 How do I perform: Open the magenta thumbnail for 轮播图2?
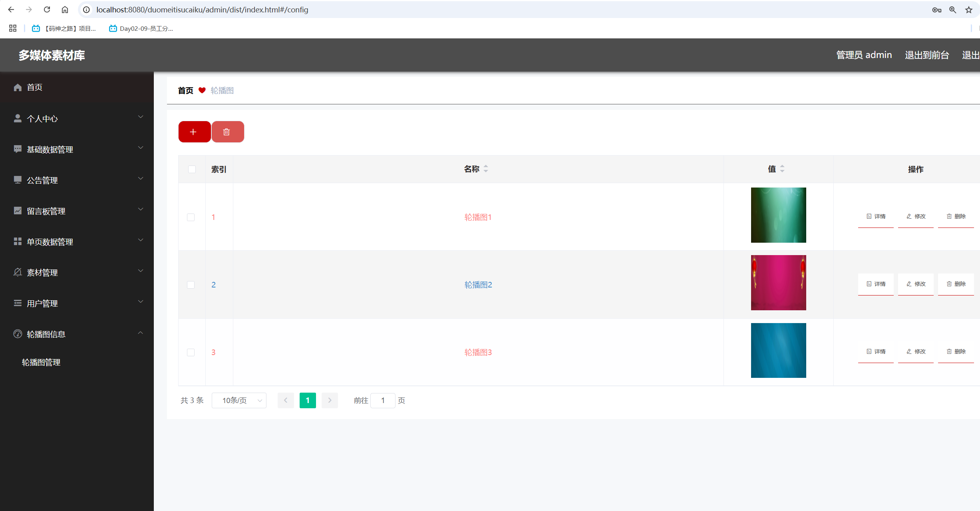pyautogui.click(x=778, y=283)
